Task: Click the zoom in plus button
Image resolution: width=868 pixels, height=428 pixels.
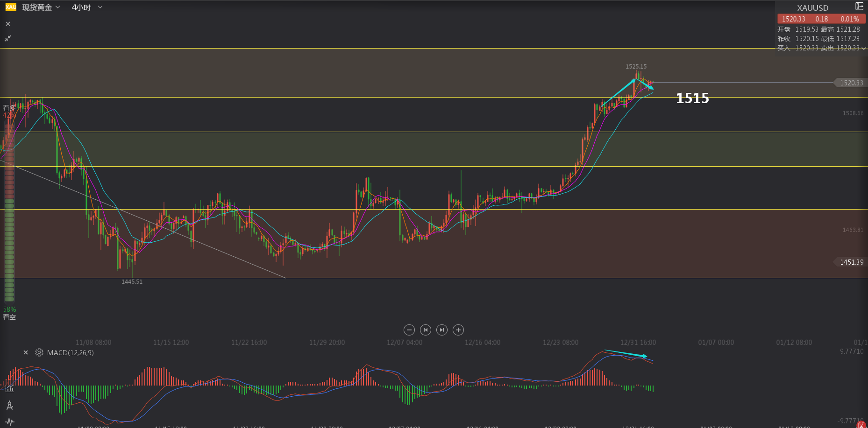Action: tap(458, 330)
